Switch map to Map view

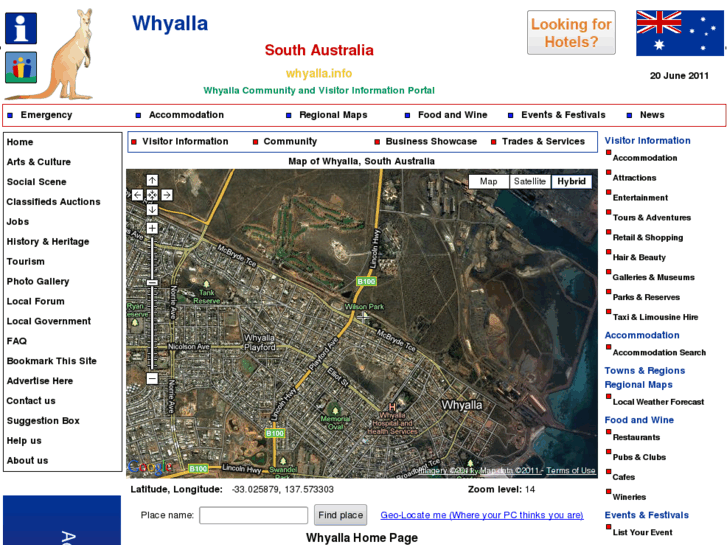click(x=488, y=181)
